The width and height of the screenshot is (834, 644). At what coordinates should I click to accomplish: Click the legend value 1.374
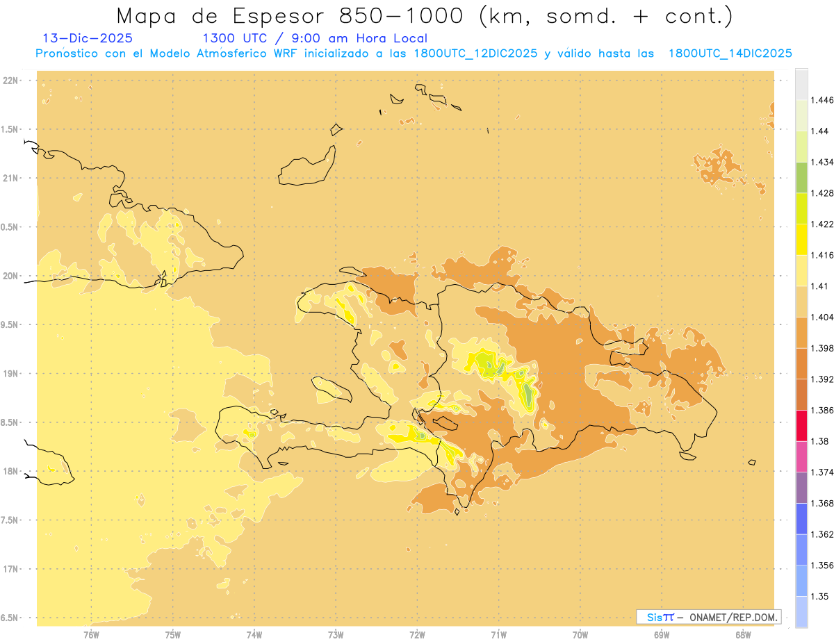(823, 472)
